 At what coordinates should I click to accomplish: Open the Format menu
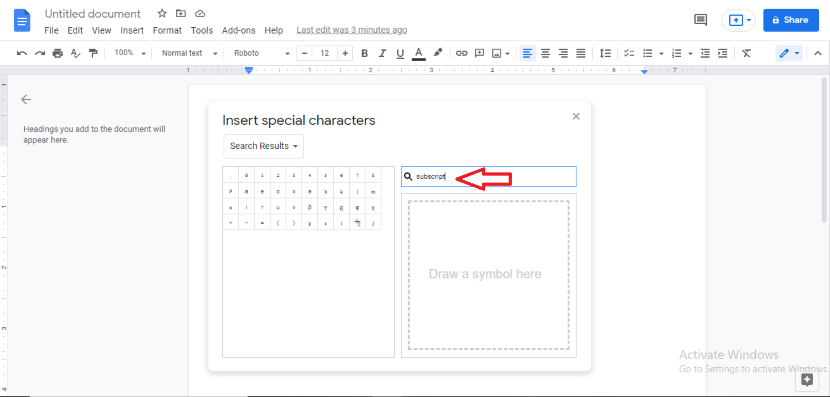coord(167,31)
